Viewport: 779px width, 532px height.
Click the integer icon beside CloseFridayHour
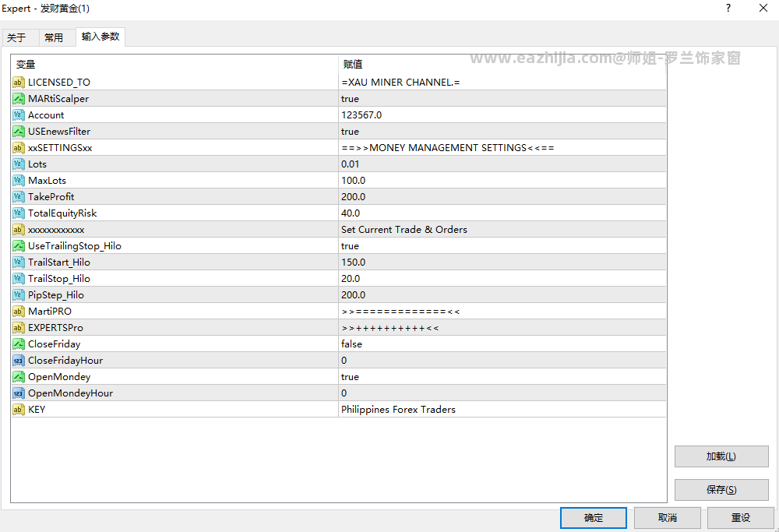19,361
